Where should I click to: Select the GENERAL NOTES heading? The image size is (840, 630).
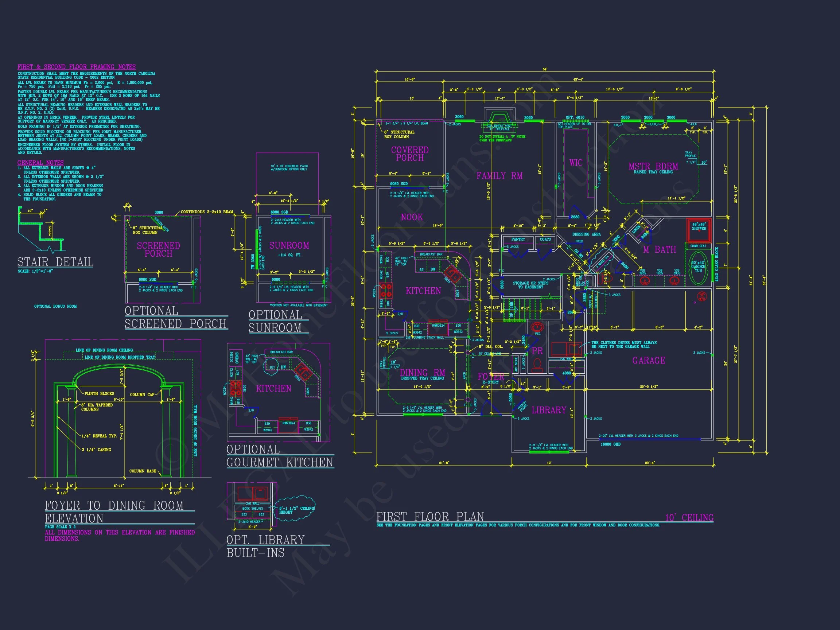pyautogui.click(x=40, y=163)
